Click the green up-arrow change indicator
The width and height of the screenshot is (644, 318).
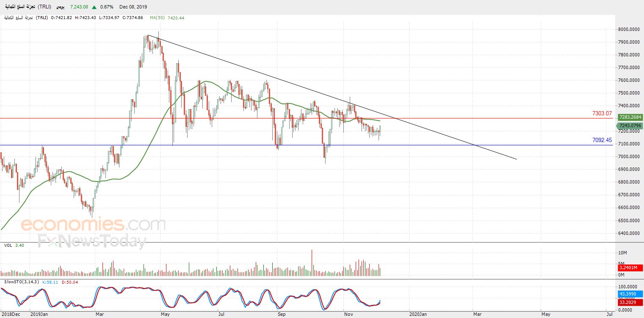pos(93,7)
